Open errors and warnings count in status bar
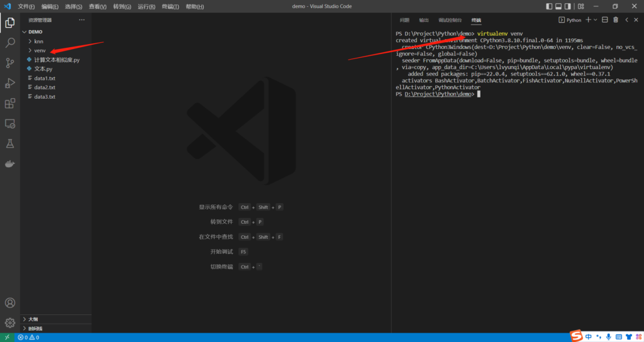644x342 pixels. tap(28, 338)
